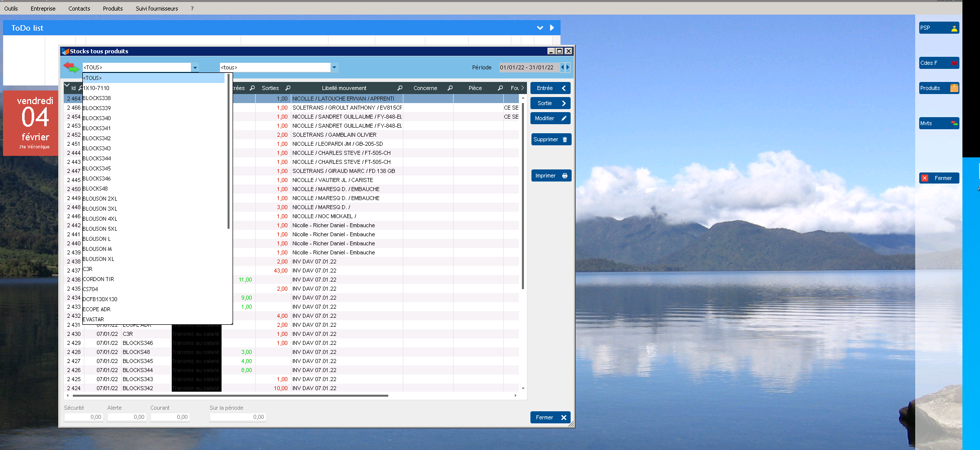
Task: Open the PSP shortcut in right sidebar
Action: (938, 28)
